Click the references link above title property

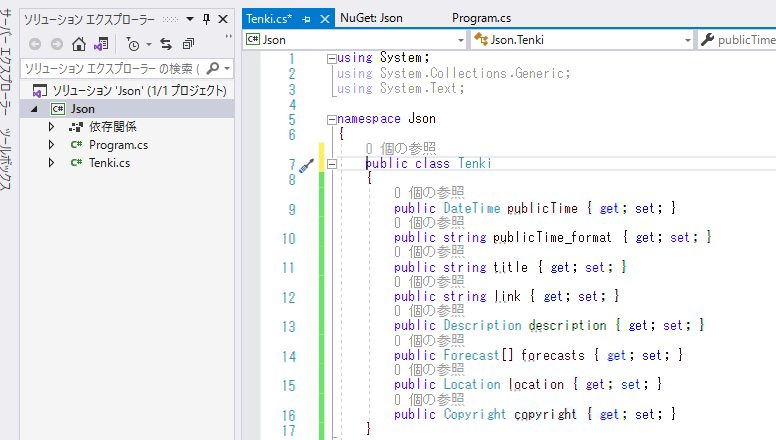click(430, 251)
